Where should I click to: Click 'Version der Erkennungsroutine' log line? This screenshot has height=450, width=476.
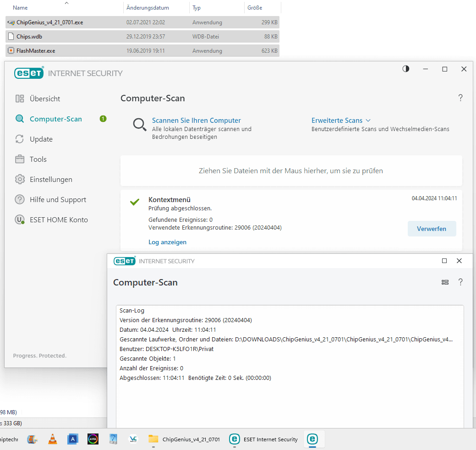pyautogui.click(x=186, y=320)
